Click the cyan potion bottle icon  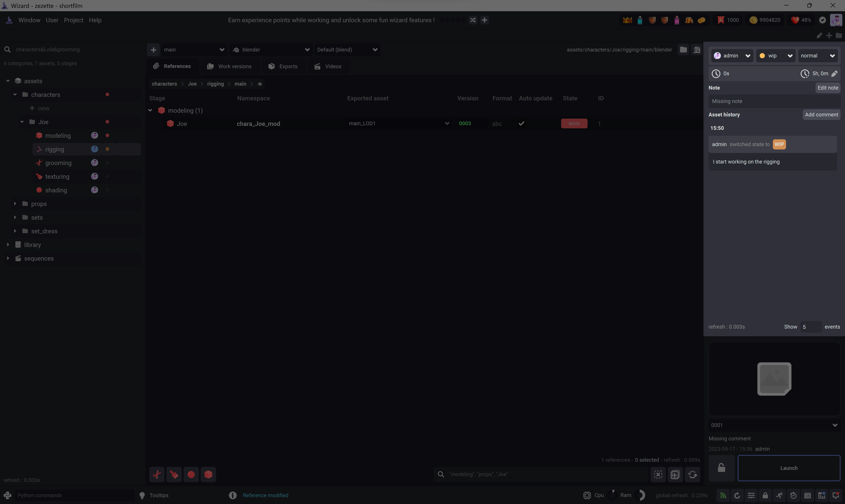[x=640, y=20]
